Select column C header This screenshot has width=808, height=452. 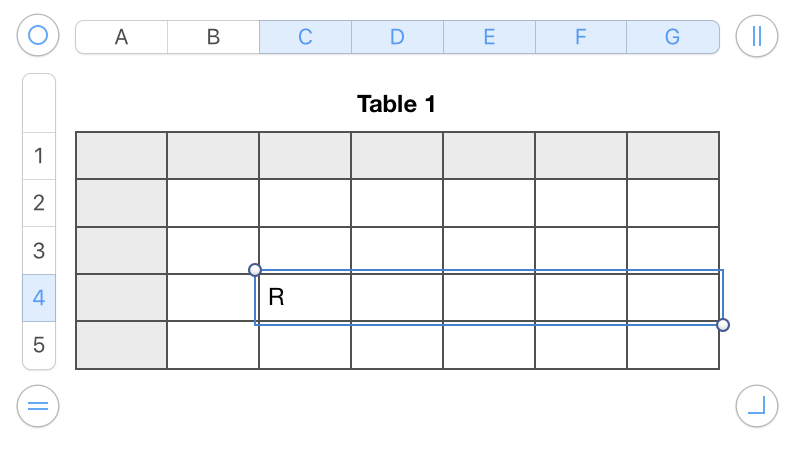305,37
